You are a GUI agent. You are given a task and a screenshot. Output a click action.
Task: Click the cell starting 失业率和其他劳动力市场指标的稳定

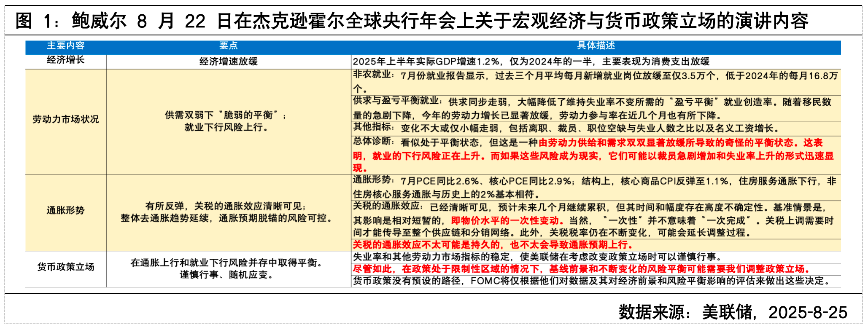[596, 257]
